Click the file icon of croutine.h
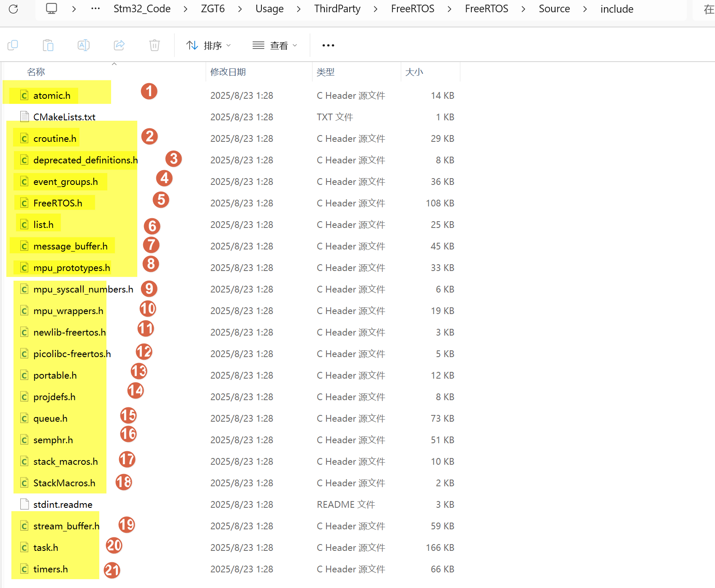 [24, 138]
